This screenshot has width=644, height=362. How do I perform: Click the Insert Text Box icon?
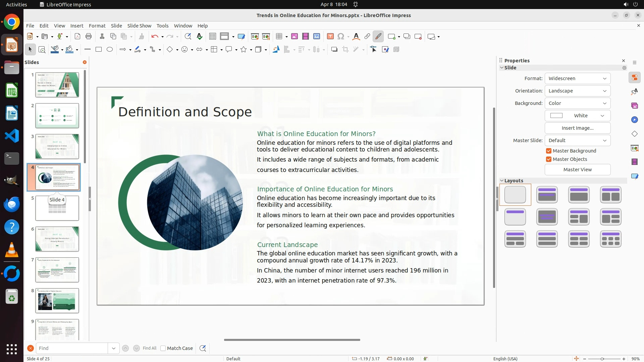pos(330,37)
